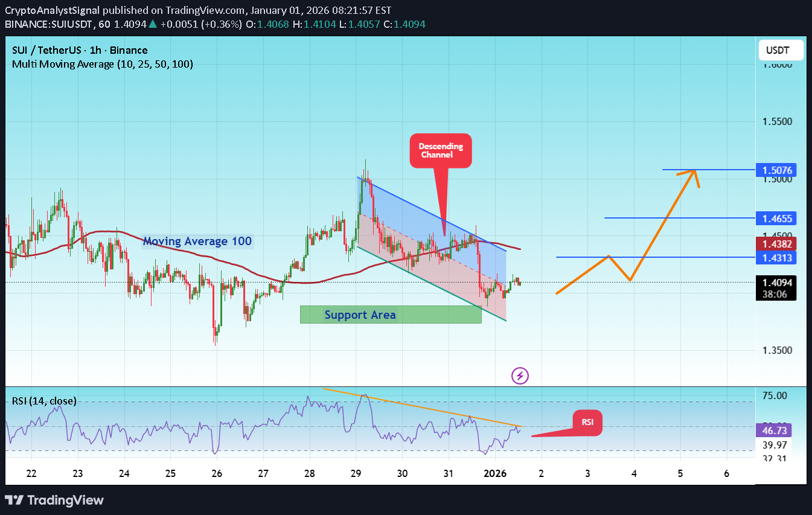Select the 2026 marker on the date axis
The height and width of the screenshot is (515, 812).
pos(495,473)
